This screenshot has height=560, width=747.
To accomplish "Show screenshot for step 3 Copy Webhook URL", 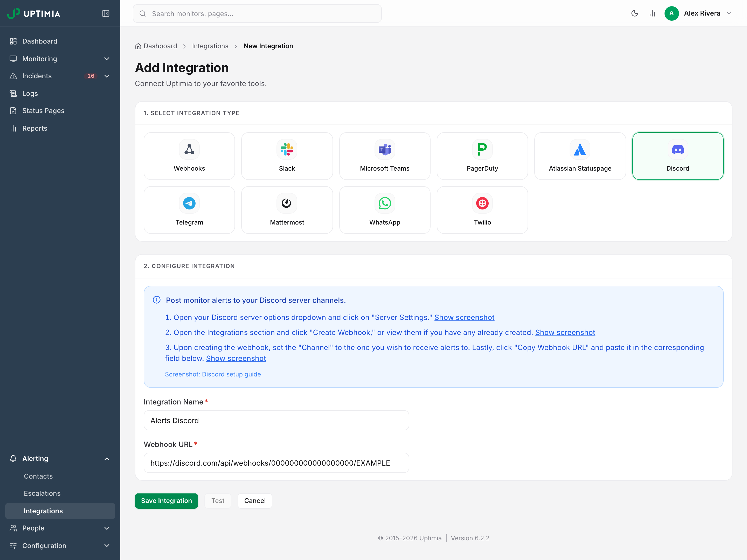I will (x=236, y=359).
